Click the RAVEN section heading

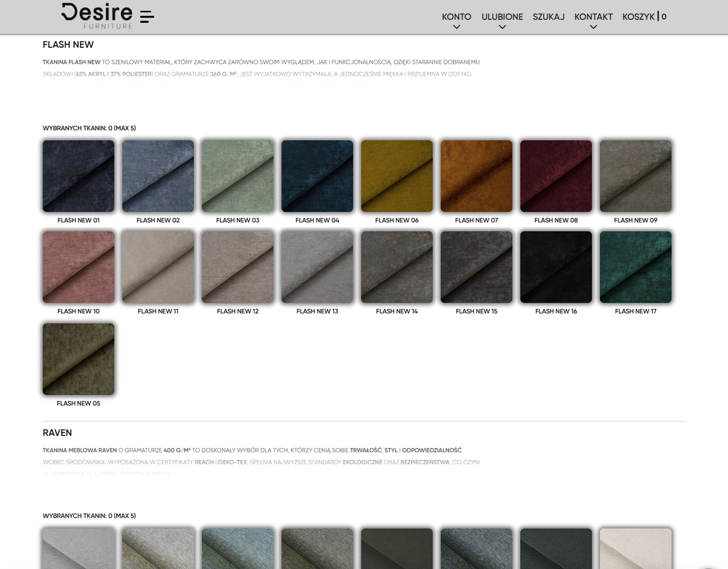point(57,432)
